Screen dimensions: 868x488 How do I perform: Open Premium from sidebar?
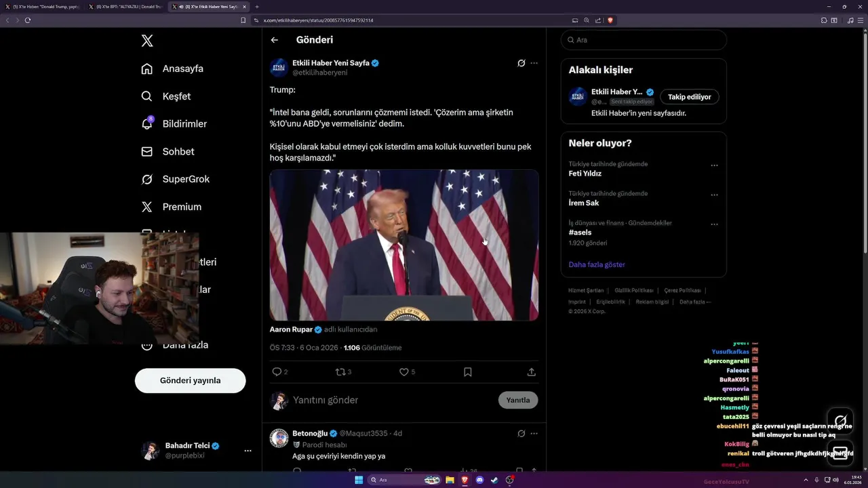tap(171, 207)
